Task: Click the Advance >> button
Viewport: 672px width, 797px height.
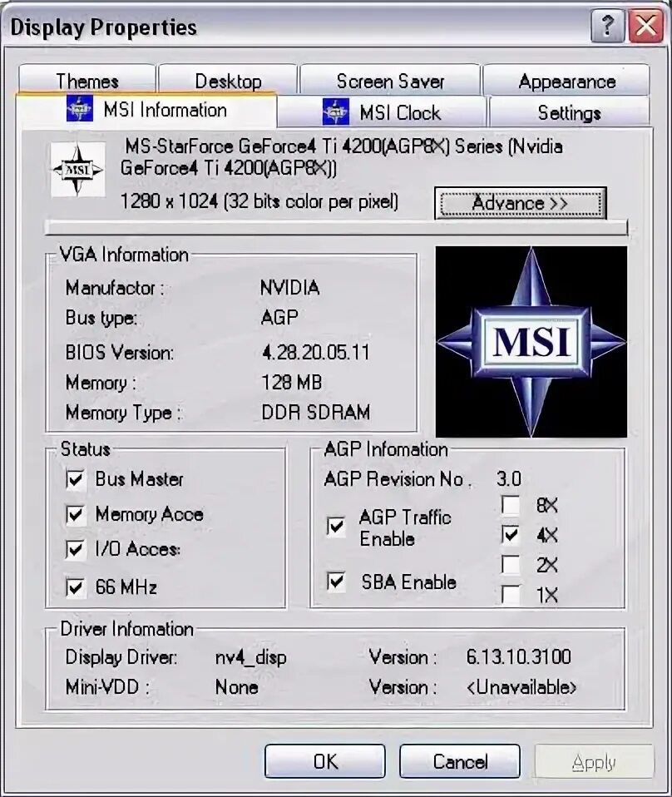Action: pyautogui.click(x=521, y=203)
